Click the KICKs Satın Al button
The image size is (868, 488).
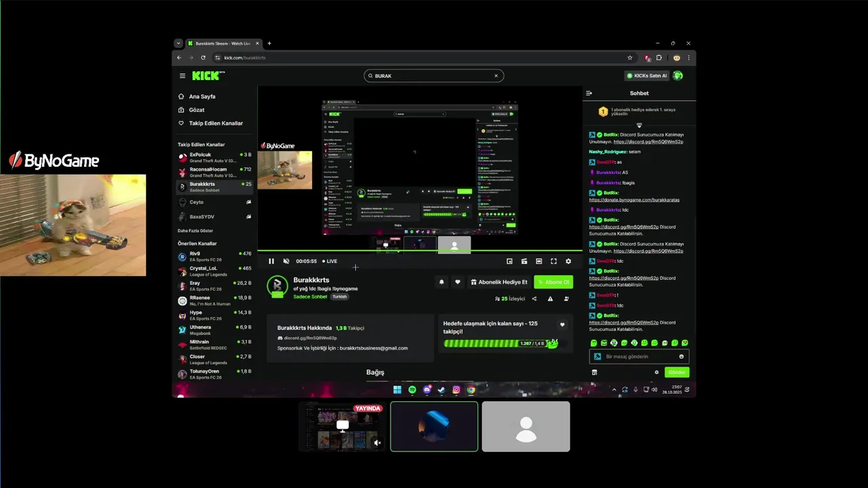click(x=646, y=76)
